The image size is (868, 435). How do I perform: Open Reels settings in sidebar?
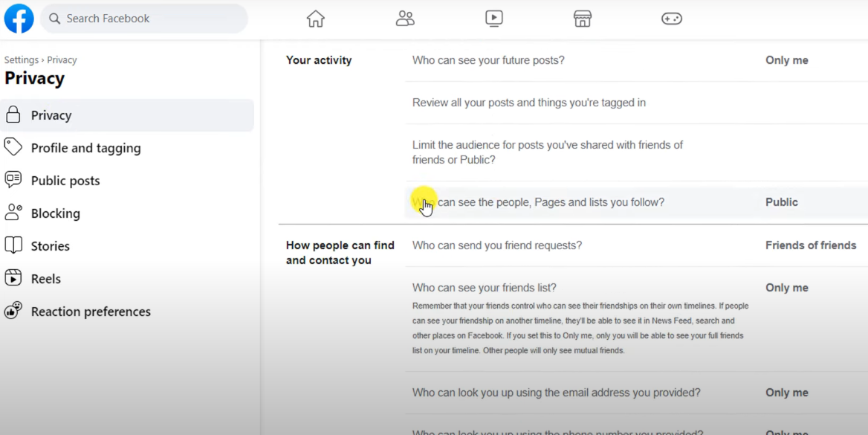(x=46, y=279)
